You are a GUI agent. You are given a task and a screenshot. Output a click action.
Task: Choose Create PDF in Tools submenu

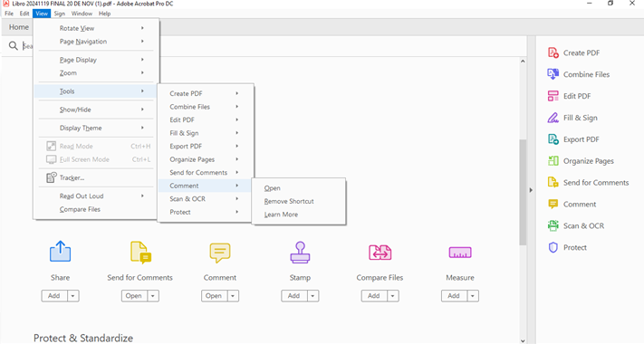206,93
